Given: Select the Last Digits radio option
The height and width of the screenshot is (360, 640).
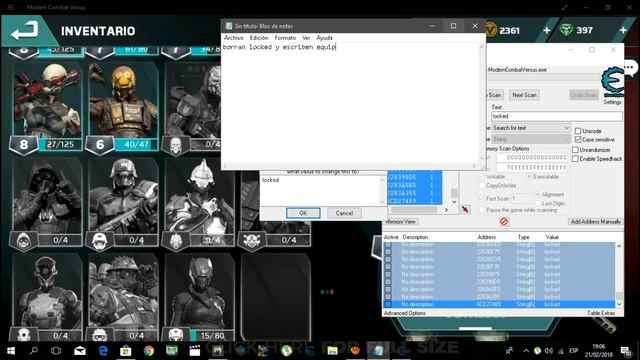Looking at the screenshot, I should (x=538, y=203).
